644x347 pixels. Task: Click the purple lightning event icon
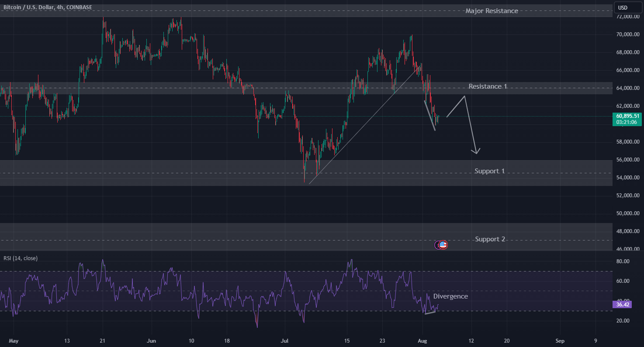click(x=437, y=245)
